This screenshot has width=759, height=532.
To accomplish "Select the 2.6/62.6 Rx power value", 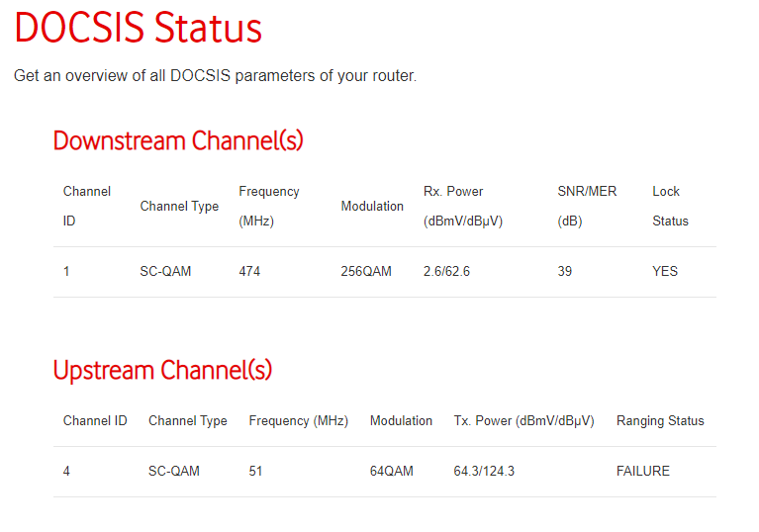I will tap(446, 271).
